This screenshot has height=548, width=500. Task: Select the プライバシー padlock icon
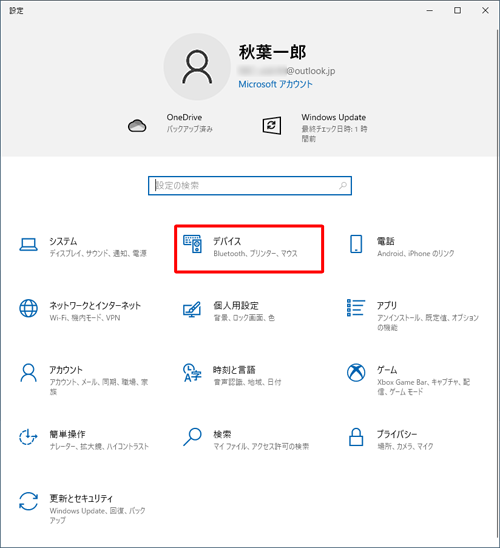[x=356, y=437]
